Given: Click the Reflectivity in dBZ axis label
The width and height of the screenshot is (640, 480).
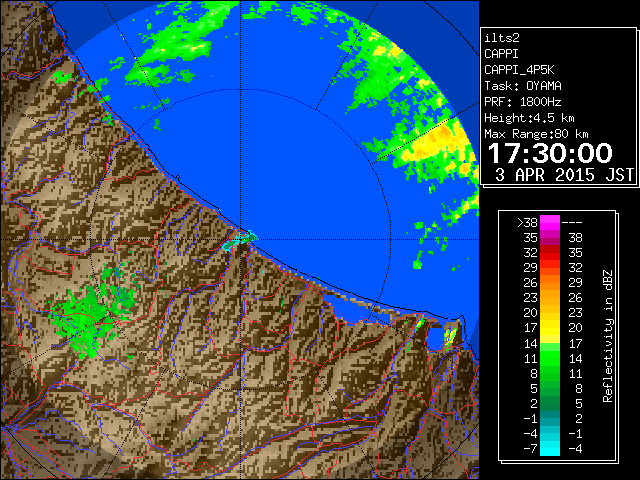Looking at the screenshot, I should 608,336.
